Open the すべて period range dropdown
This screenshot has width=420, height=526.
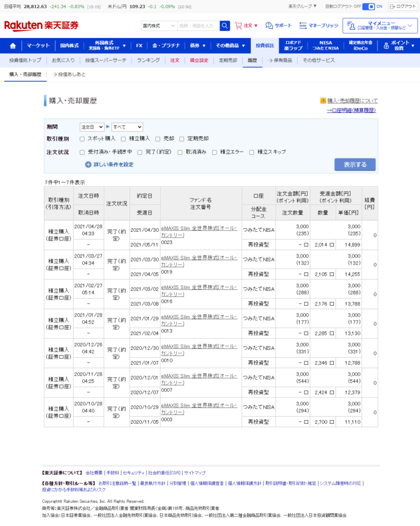pyautogui.click(x=127, y=127)
